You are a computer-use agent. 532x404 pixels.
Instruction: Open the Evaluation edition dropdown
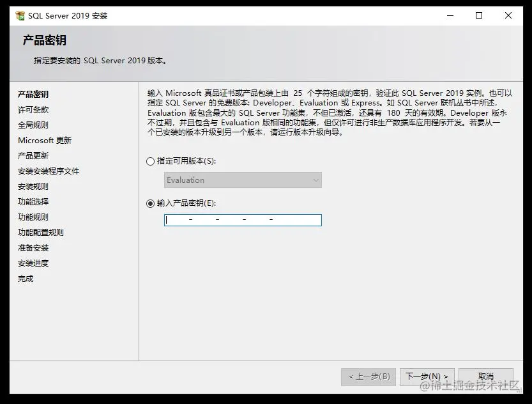pos(243,180)
